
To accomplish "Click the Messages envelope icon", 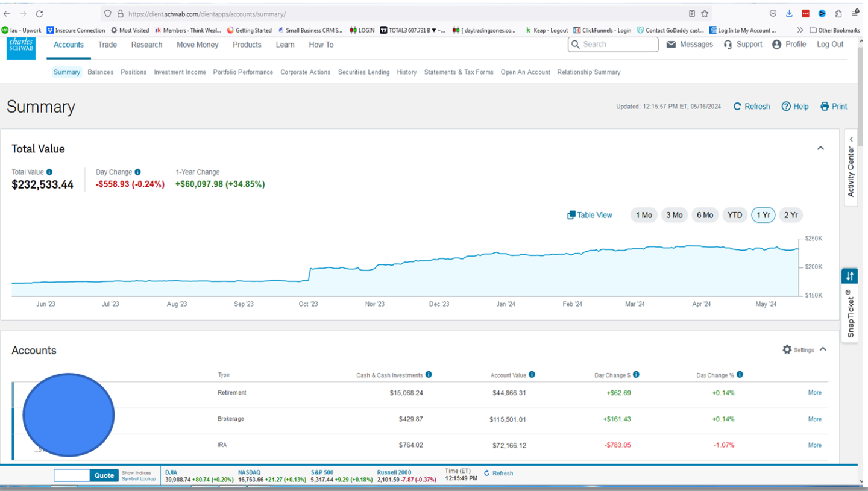I will (x=671, y=45).
